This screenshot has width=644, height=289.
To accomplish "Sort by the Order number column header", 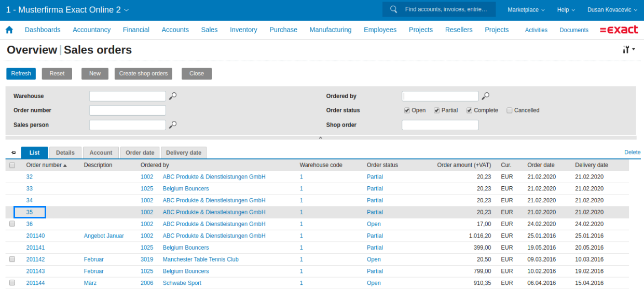I will point(47,165).
